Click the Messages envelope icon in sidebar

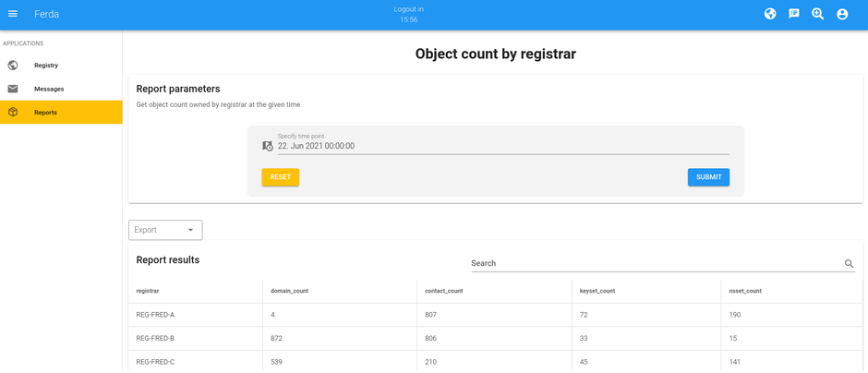(x=13, y=89)
